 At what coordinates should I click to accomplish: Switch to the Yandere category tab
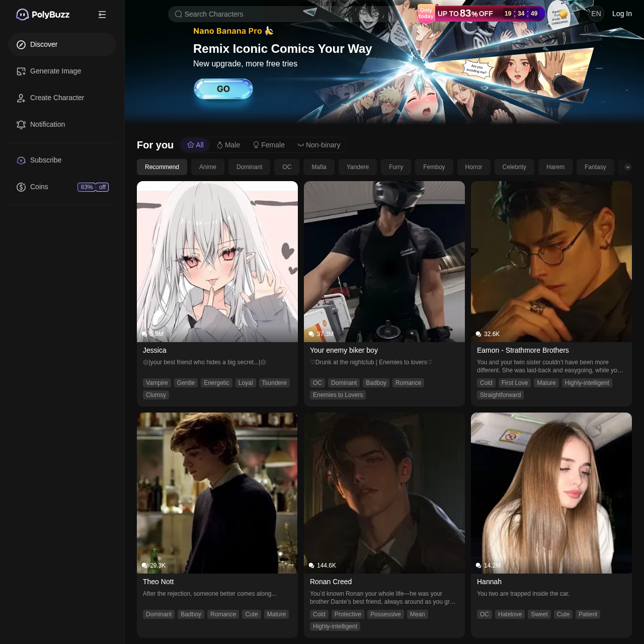point(357,167)
